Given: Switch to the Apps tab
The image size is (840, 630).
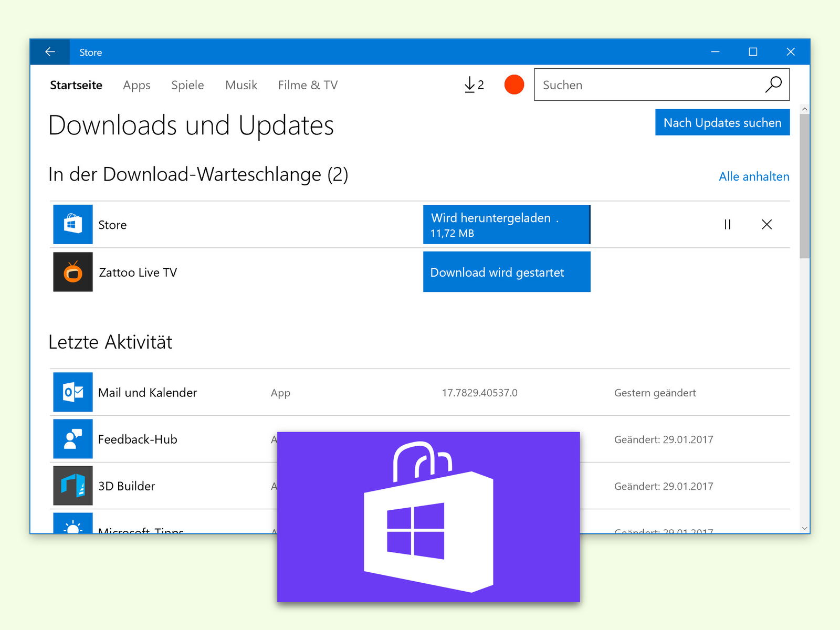Looking at the screenshot, I should pos(136,85).
